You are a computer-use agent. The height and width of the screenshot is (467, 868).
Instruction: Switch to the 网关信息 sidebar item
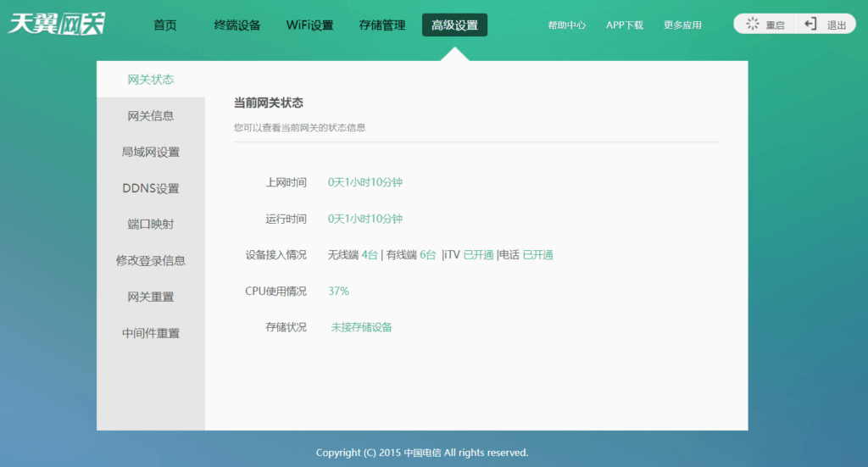pyautogui.click(x=151, y=116)
